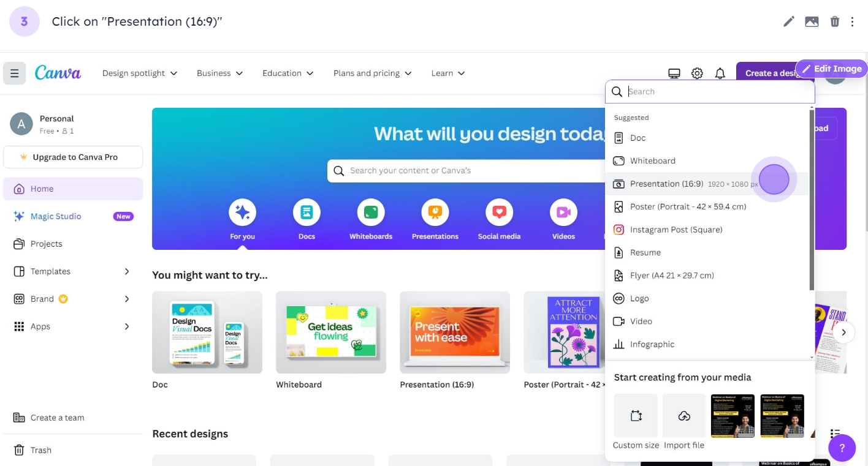Click the trash delete icon in step header
Viewport: 868px width, 466px height.
point(834,21)
